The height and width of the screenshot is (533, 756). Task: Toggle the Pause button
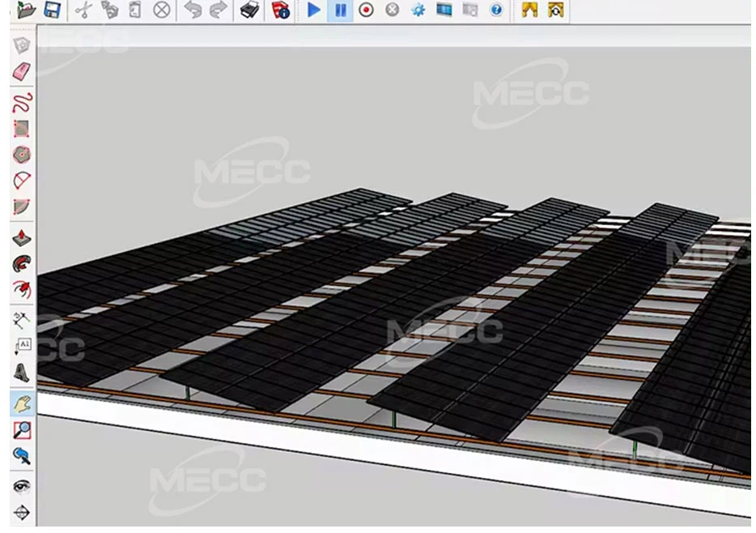tap(341, 10)
